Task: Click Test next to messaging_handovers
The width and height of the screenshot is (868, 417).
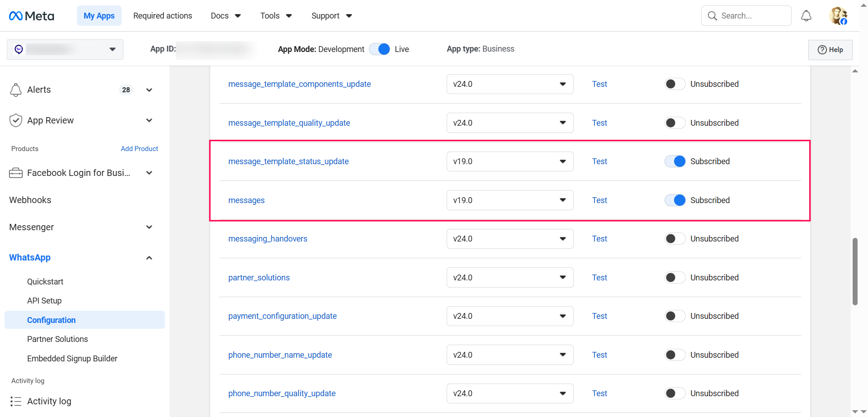Action: pos(599,238)
